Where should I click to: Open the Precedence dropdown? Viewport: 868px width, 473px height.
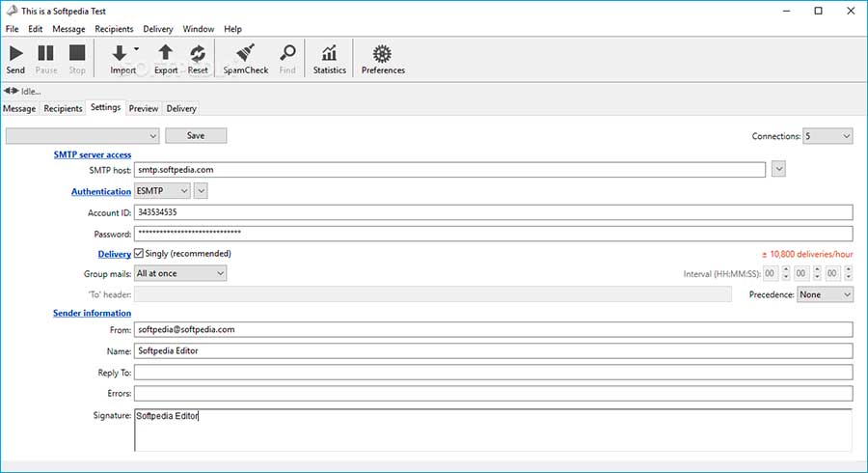pyautogui.click(x=825, y=294)
